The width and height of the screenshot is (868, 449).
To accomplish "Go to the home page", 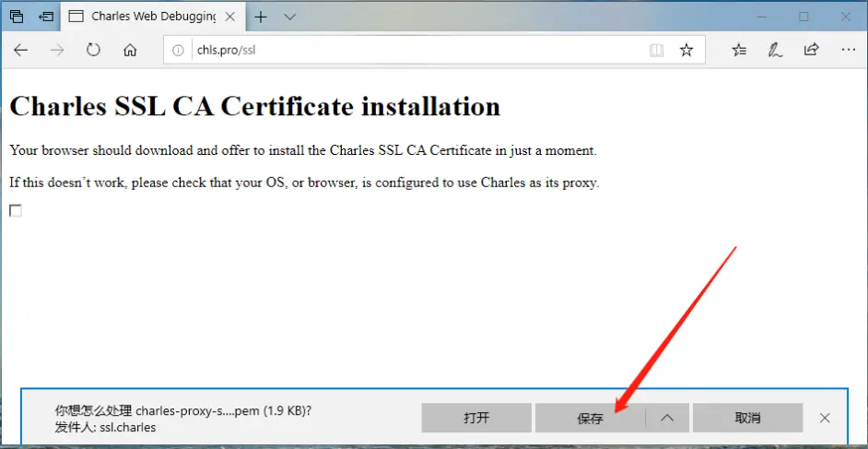I will pyautogui.click(x=130, y=51).
